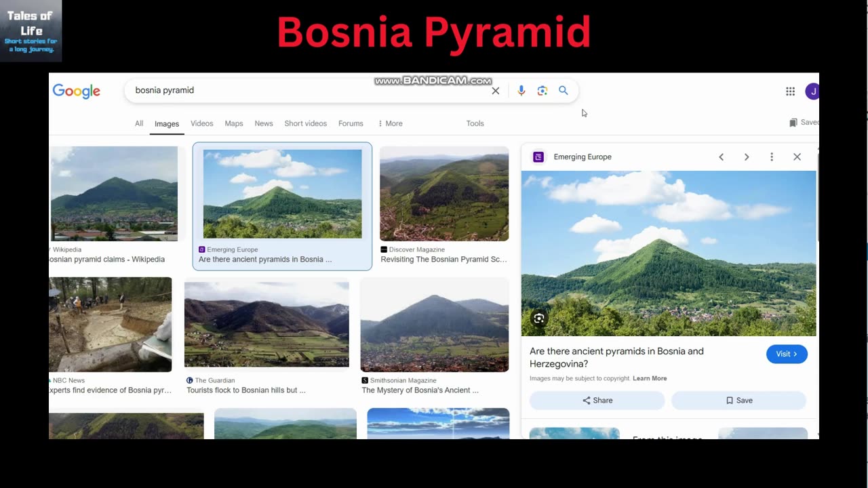
Task: Switch to the All tab
Action: 139,123
